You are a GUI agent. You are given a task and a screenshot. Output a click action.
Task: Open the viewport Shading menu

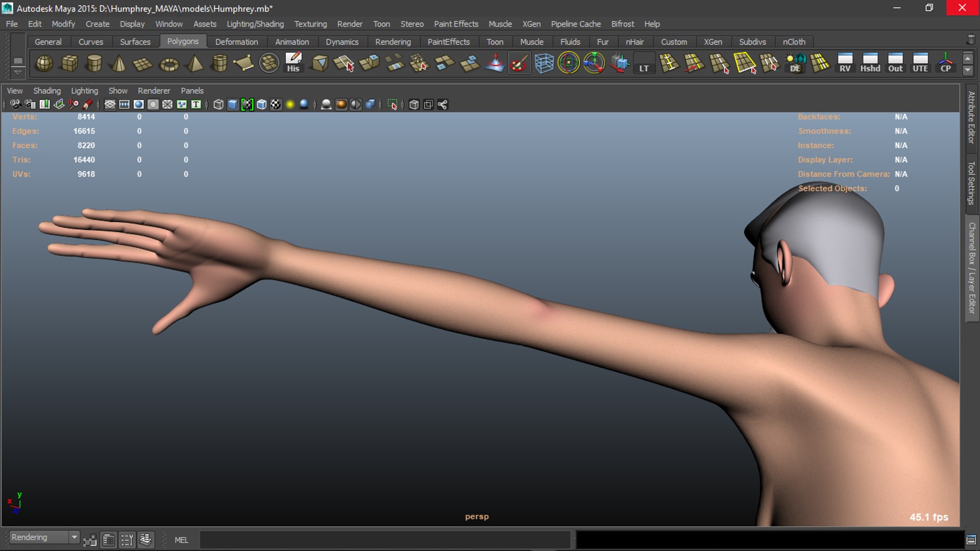click(x=47, y=90)
